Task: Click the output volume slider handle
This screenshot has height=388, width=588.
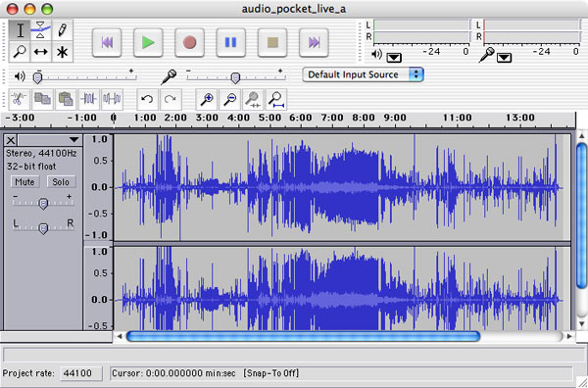Action: coord(37,77)
